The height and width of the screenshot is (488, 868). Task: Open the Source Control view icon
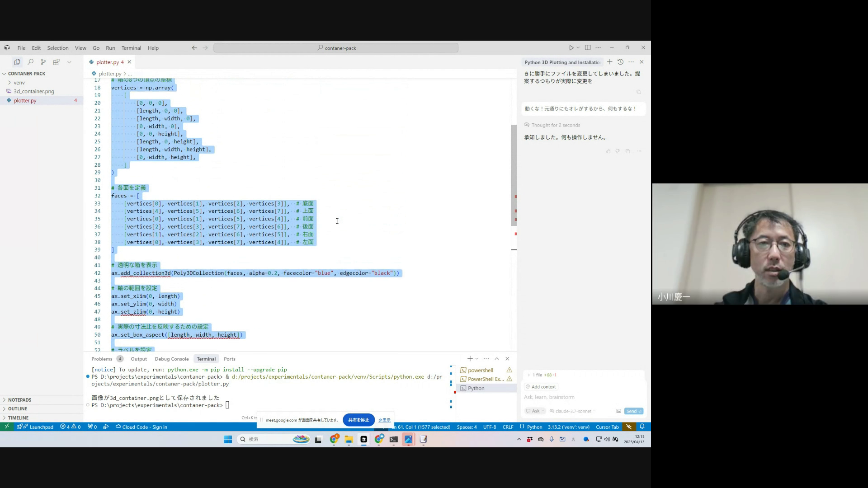click(x=43, y=62)
